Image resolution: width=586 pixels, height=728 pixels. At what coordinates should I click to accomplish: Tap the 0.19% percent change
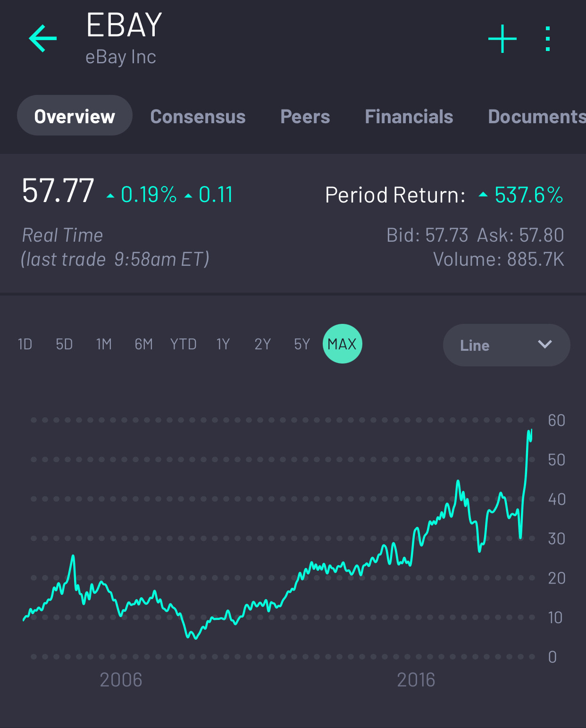pyautogui.click(x=148, y=195)
